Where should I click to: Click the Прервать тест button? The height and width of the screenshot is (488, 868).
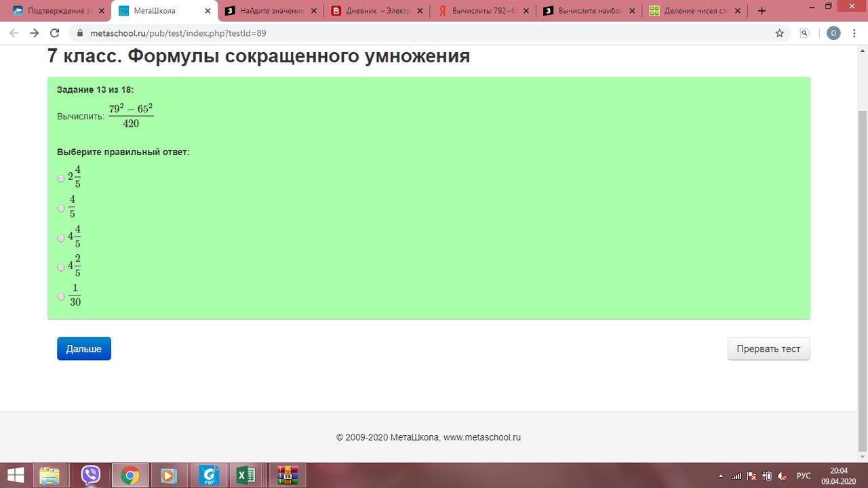768,348
